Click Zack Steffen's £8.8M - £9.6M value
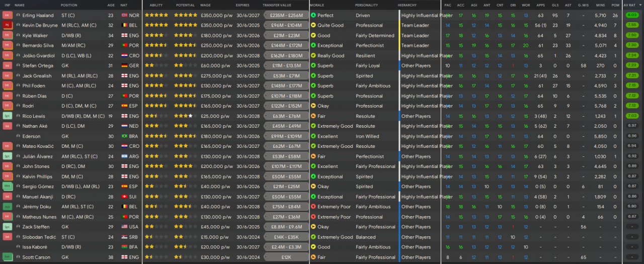 point(286,227)
